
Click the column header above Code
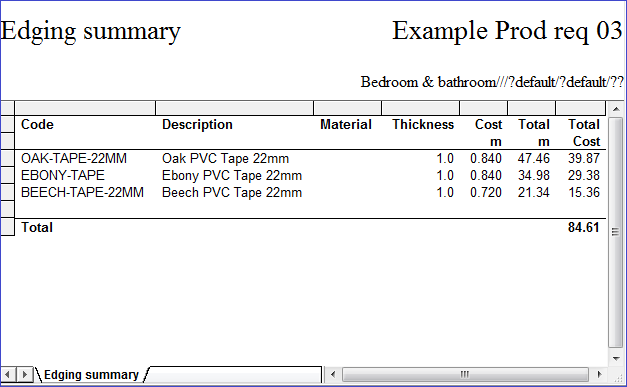pos(85,108)
